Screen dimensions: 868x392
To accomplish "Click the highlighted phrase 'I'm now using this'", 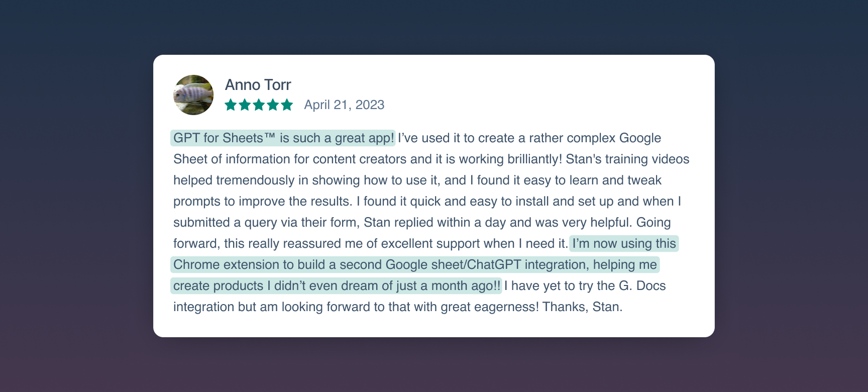I will coord(624,243).
